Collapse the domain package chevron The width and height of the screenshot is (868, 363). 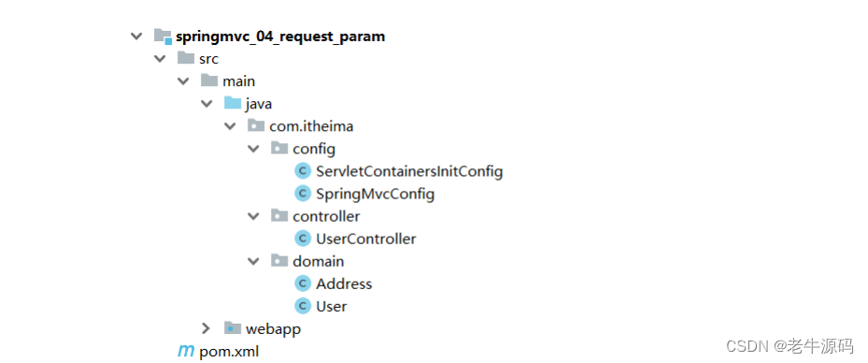click(253, 261)
